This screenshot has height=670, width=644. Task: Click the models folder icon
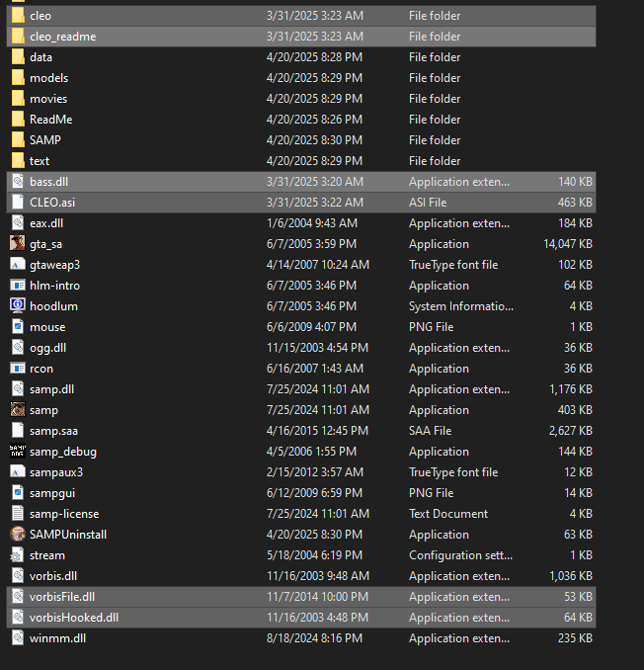click(x=18, y=78)
